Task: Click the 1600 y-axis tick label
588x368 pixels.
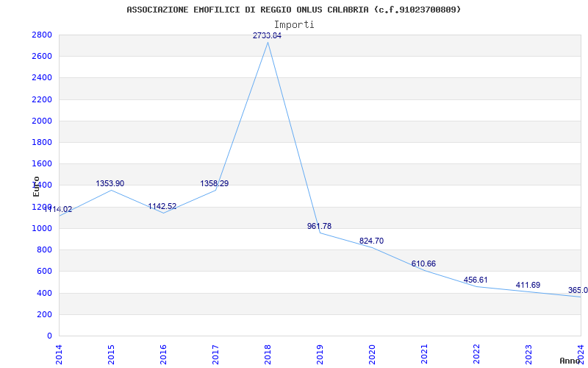Action: [x=42, y=163]
